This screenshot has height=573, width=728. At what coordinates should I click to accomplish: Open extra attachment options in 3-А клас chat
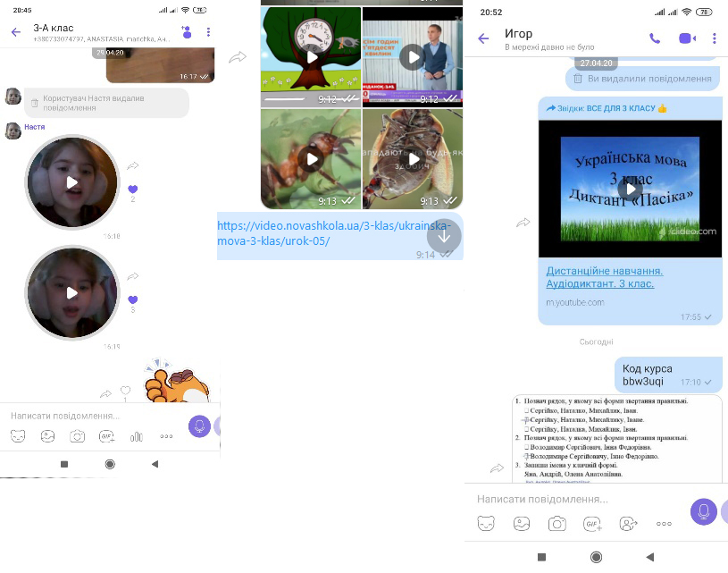[x=166, y=436]
